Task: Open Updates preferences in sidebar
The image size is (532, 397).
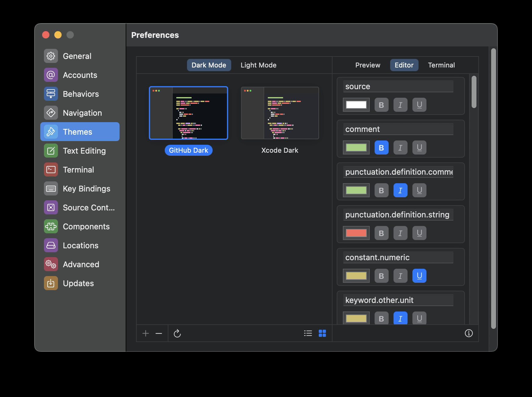Action: [x=78, y=283]
